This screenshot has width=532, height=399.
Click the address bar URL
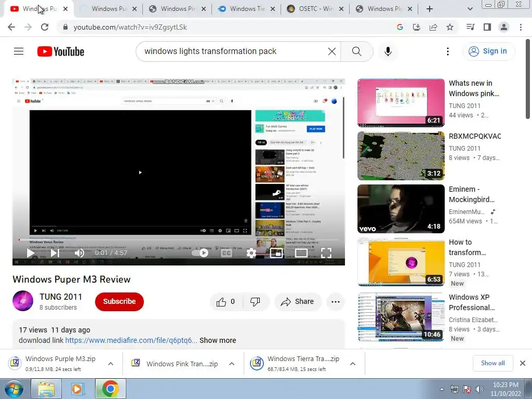(x=130, y=27)
